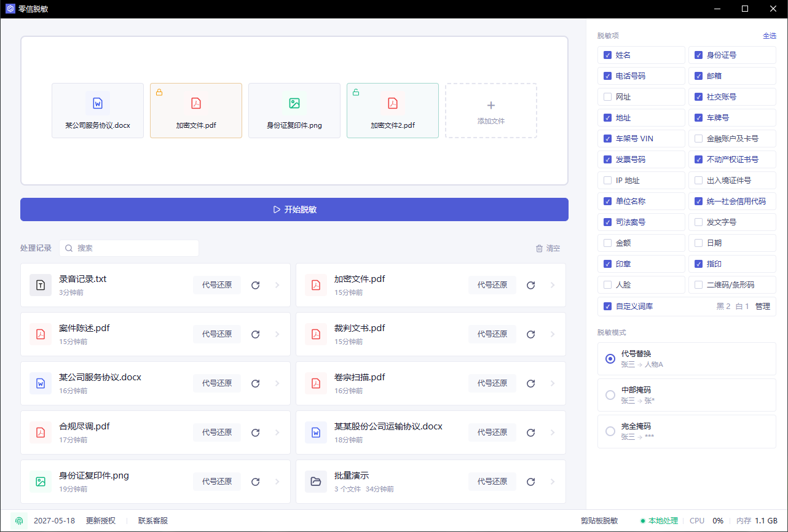The width and height of the screenshot is (788, 532).
Task: Click the fingerprint license icon in status bar
Action: (20, 521)
